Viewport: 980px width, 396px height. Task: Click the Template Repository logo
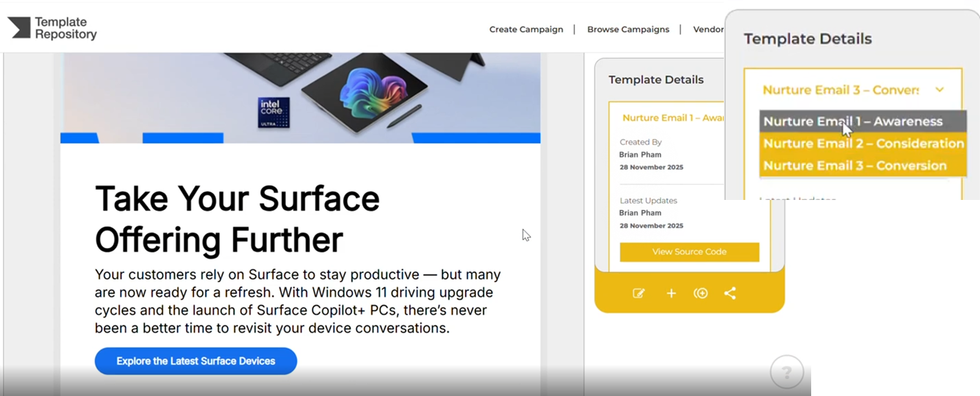(x=52, y=28)
